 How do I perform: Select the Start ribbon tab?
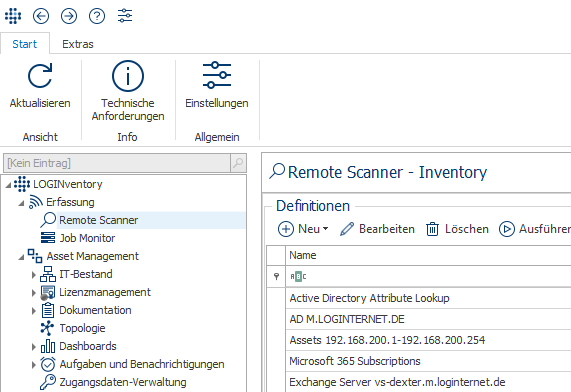pos(25,44)
